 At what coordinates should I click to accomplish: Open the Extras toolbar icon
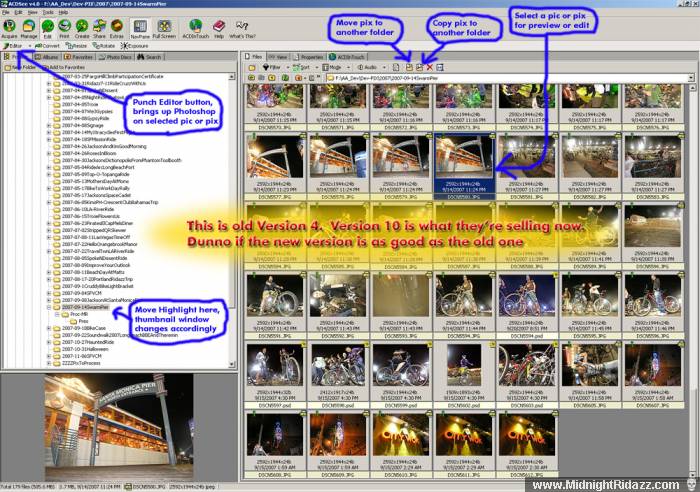click(x=117, y=29)
